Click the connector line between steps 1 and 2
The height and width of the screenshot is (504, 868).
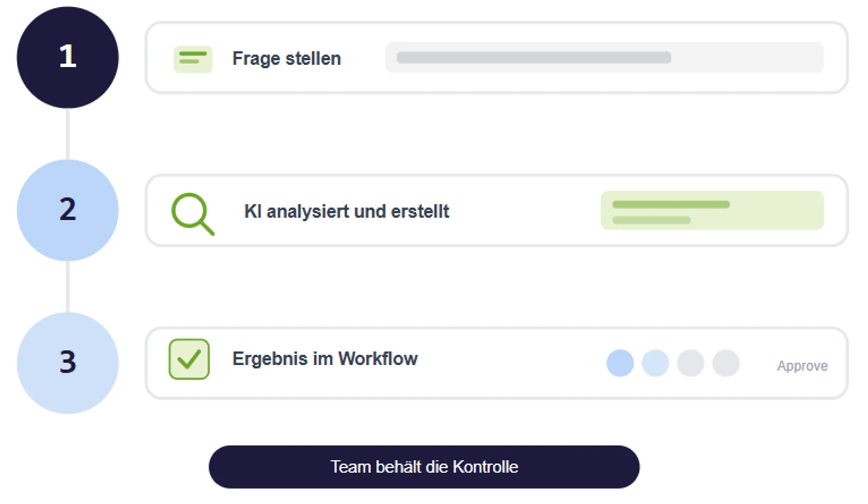(x=68, y=134)
